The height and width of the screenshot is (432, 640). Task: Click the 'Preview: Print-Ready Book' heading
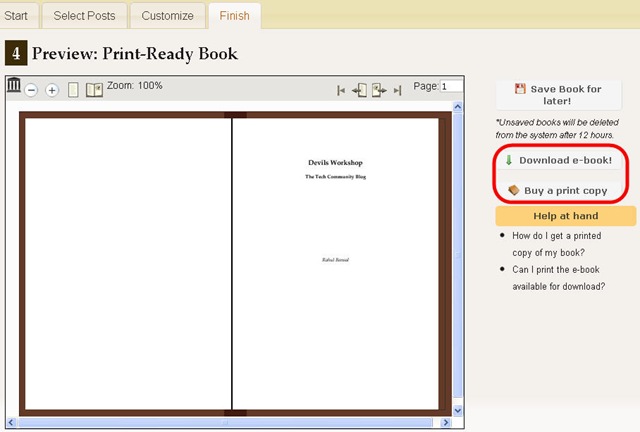135,53
